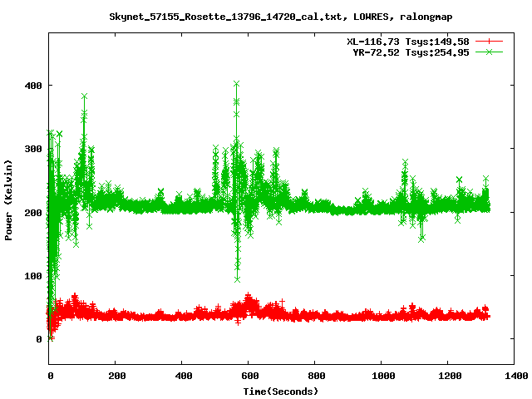532x399 pixels.
Task: Click the 300 y-axis tick label
Action: (33, 149)
